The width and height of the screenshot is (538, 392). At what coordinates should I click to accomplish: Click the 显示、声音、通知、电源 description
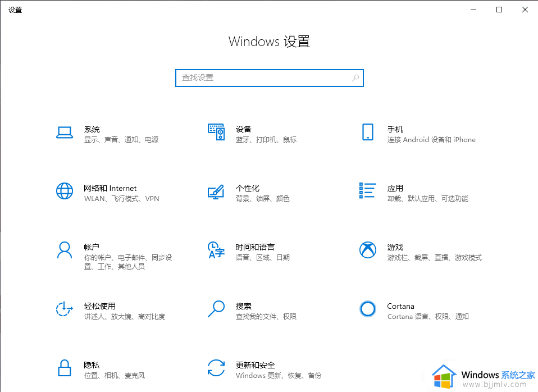pyautogui.click(x=121, y=140)
